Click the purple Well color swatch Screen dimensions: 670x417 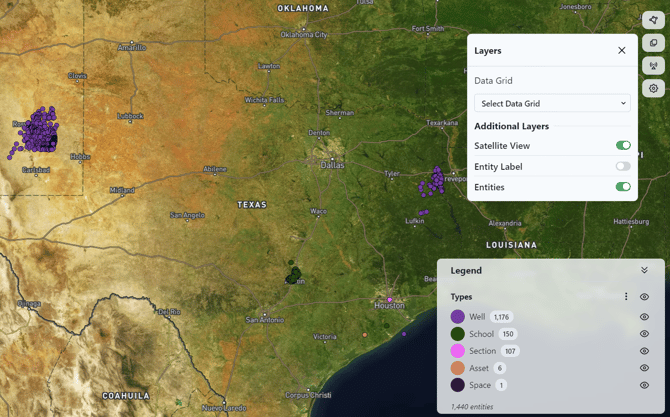(458, 317)
